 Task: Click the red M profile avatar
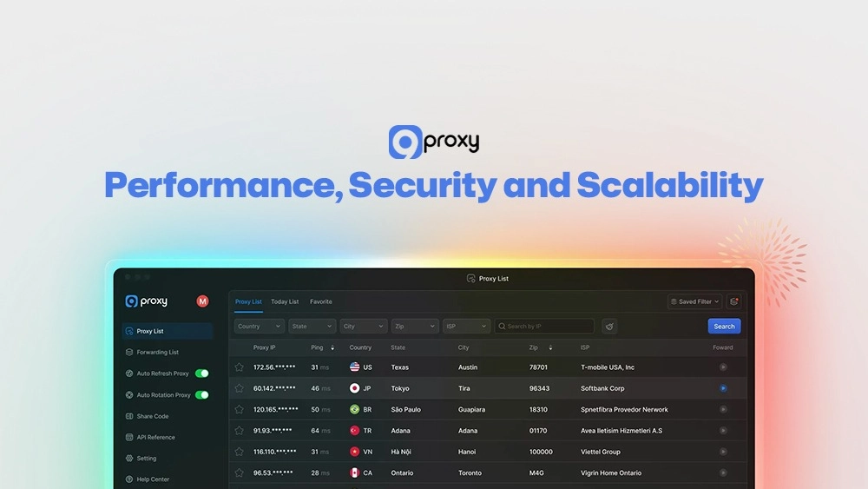(202, 301)
